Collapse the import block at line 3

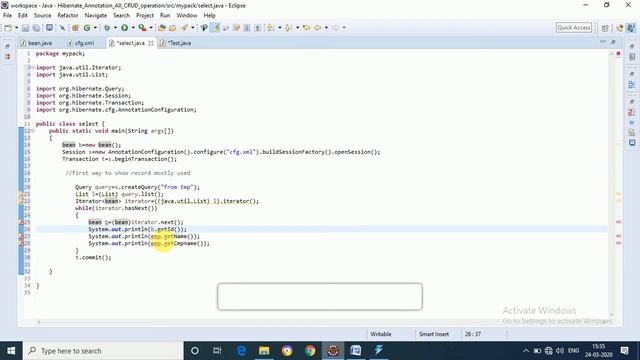coord(32,67)
